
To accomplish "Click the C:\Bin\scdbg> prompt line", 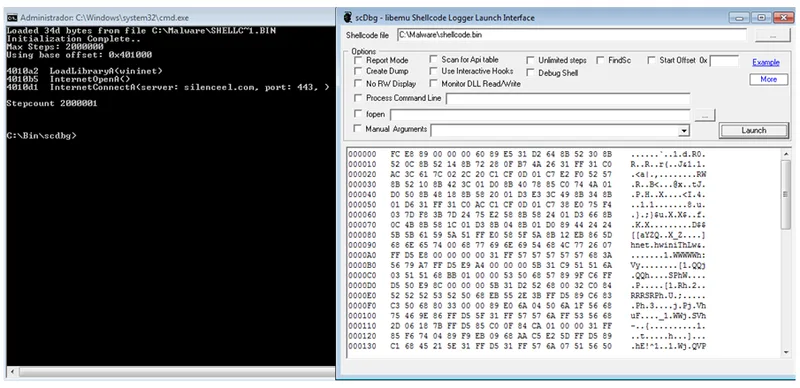I will coord(41,136).
